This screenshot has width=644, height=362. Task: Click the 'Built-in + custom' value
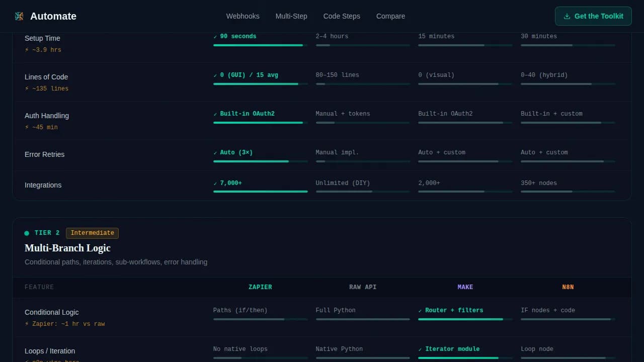click(x=551, y=114)
